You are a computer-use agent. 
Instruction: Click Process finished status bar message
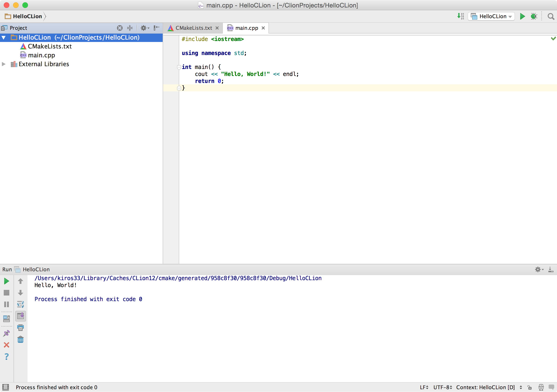point(57,387)
